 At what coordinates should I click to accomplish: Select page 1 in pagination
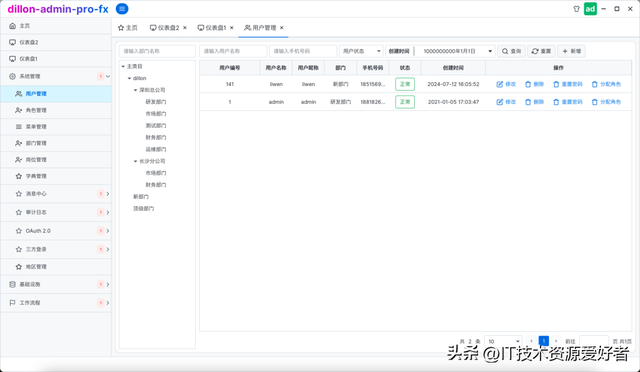tap(544, 341)
